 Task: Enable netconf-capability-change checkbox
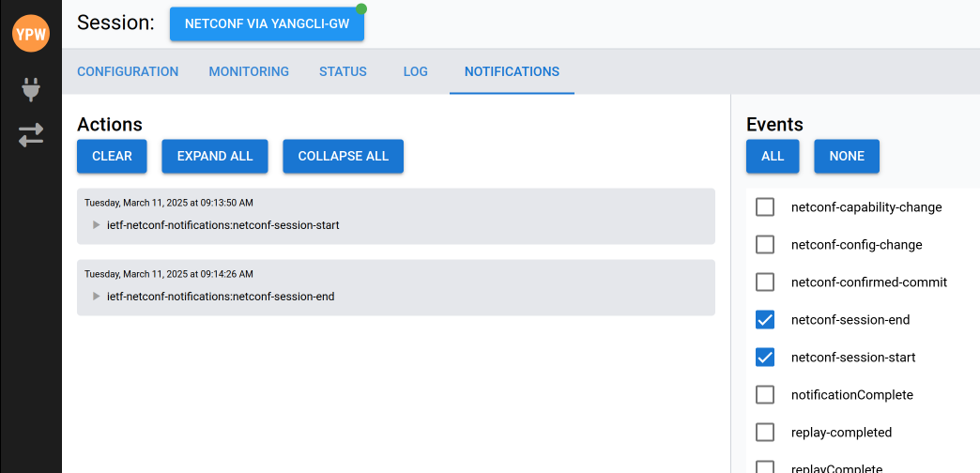click(765, 207)
